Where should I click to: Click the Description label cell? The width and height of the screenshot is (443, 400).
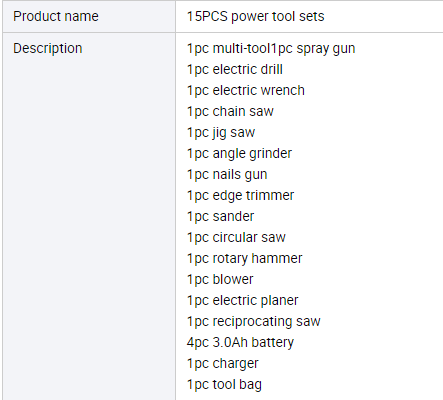[89, 217]
